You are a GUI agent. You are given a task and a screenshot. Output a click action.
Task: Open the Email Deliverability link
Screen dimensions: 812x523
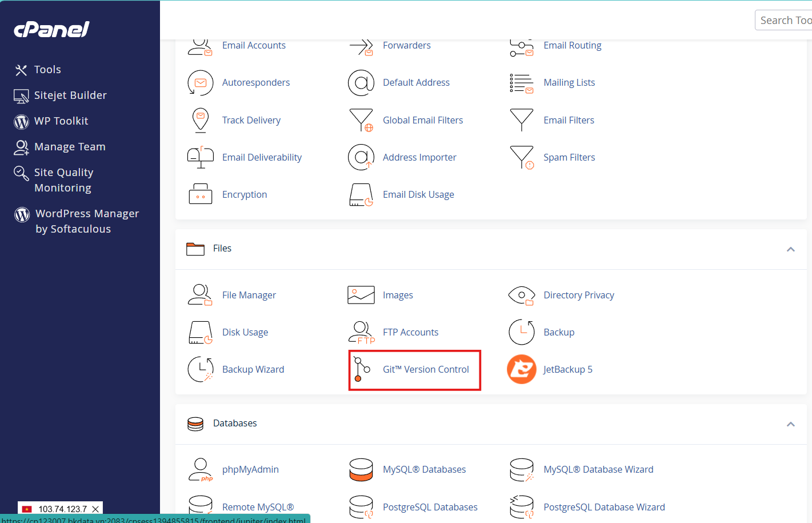262,157
